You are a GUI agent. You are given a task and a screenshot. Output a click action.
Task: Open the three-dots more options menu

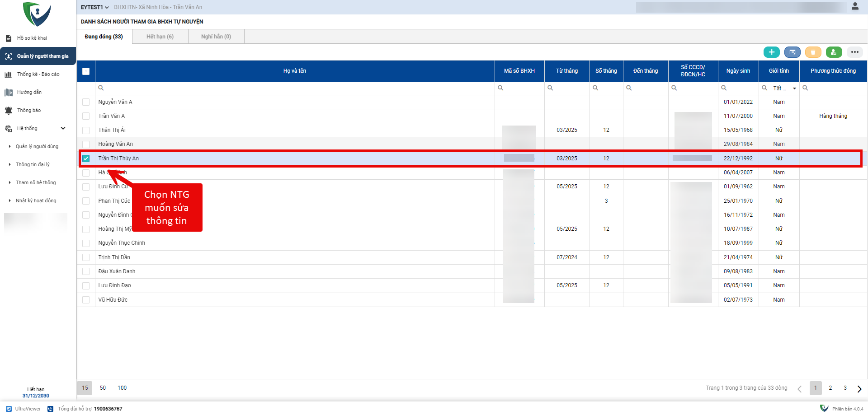coord(854,52)
